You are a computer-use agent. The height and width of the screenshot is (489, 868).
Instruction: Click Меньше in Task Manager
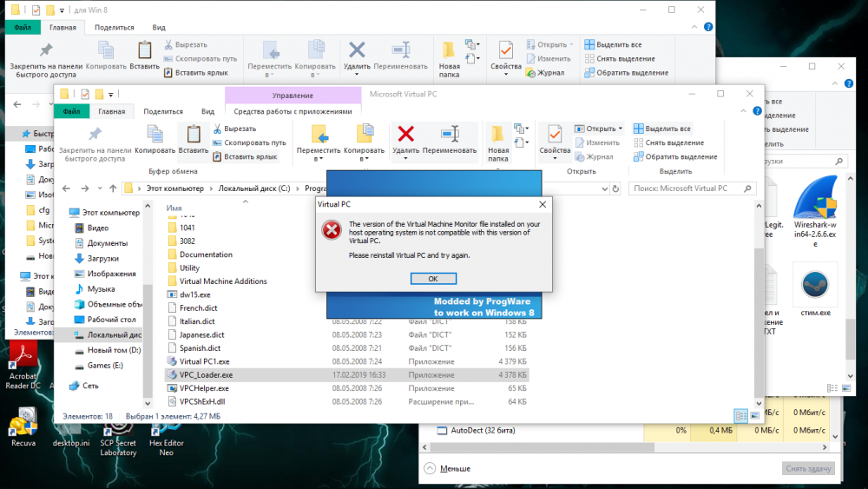[447, 468]
